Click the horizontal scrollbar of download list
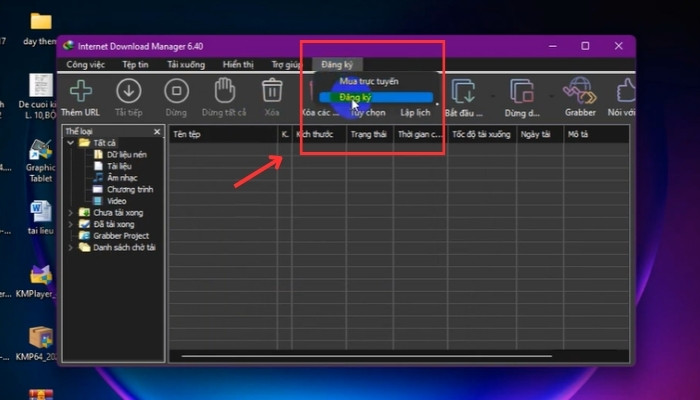Viewport: 700px width, 400px height. [367, 356]
